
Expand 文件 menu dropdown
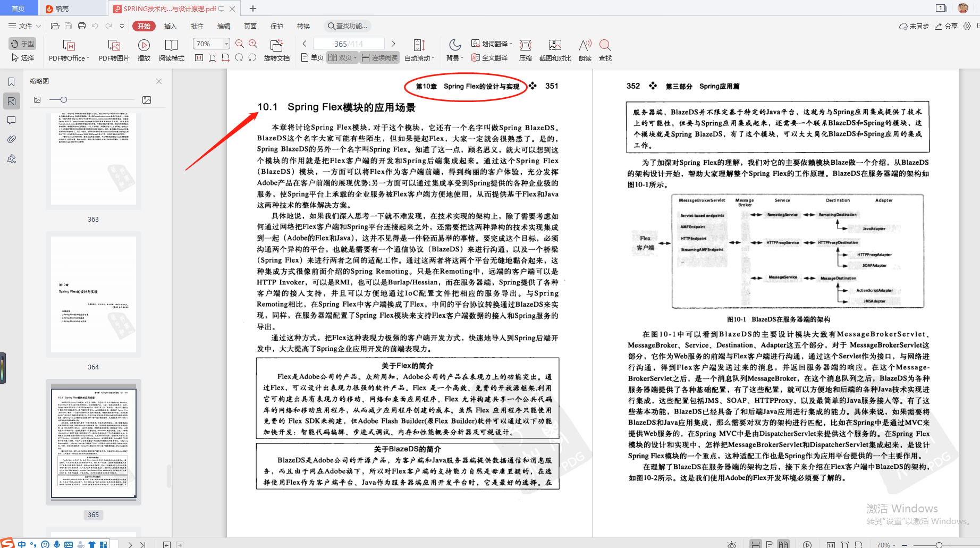24,26
